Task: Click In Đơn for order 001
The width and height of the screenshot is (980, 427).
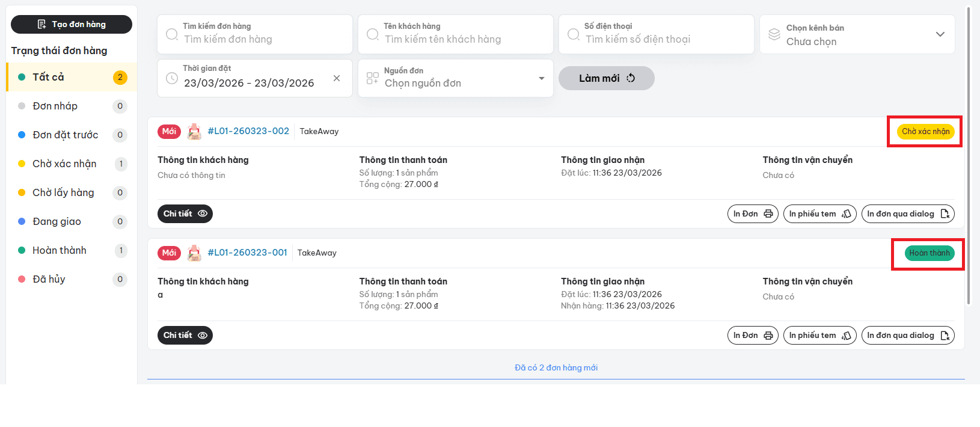Action: 753,335
